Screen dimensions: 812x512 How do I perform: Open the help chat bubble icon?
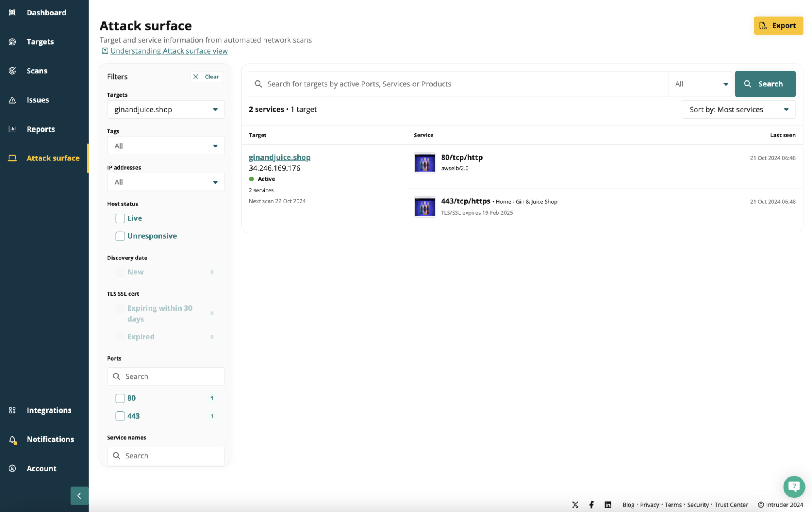coord(794,486)
